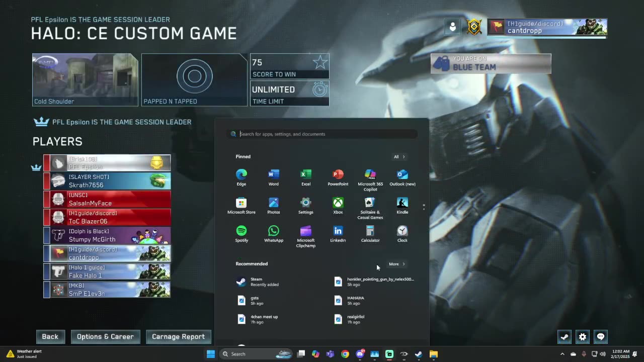Open the clock showing 12:02 AM
This screenshot has height=362, width=644.
tap(621, 354)
